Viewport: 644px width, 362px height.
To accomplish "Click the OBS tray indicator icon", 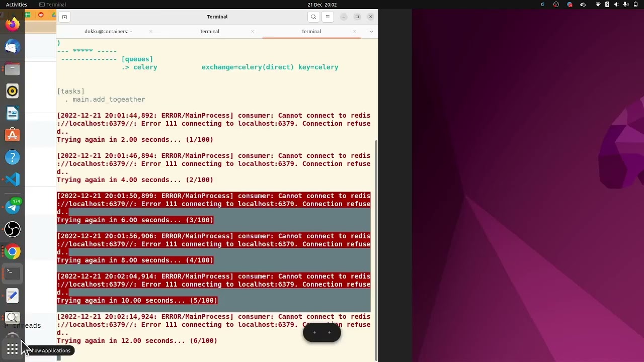I will 556,5.
